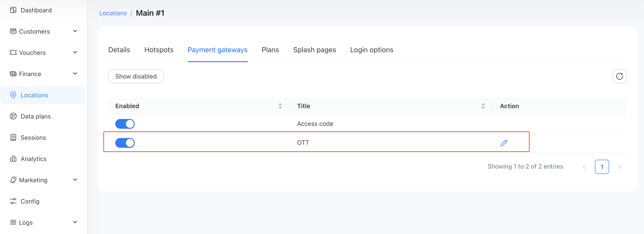Screen dimensions: 644x234
Task: Select the Locations pin icon in sidebar
Action: tap(13, 95)
